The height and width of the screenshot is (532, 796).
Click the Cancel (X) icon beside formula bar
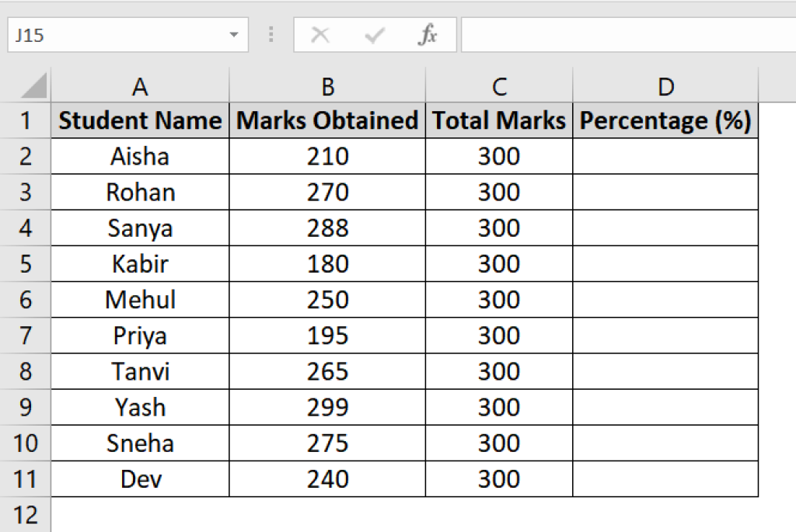pos(320,34)
